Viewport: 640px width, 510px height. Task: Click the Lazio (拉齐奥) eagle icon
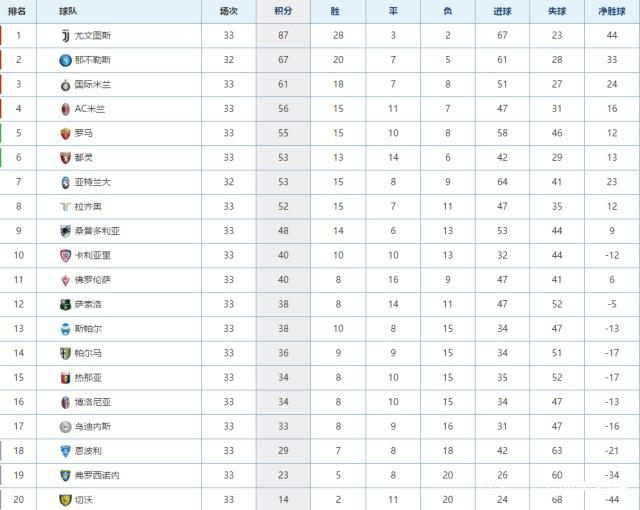point(65,207)
